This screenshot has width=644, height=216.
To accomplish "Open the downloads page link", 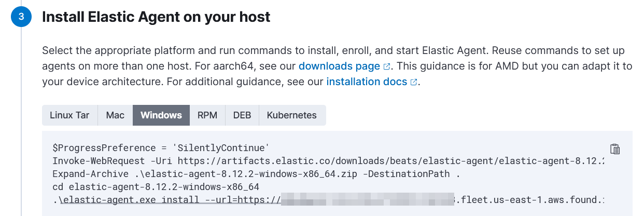I will pos(339,66).
